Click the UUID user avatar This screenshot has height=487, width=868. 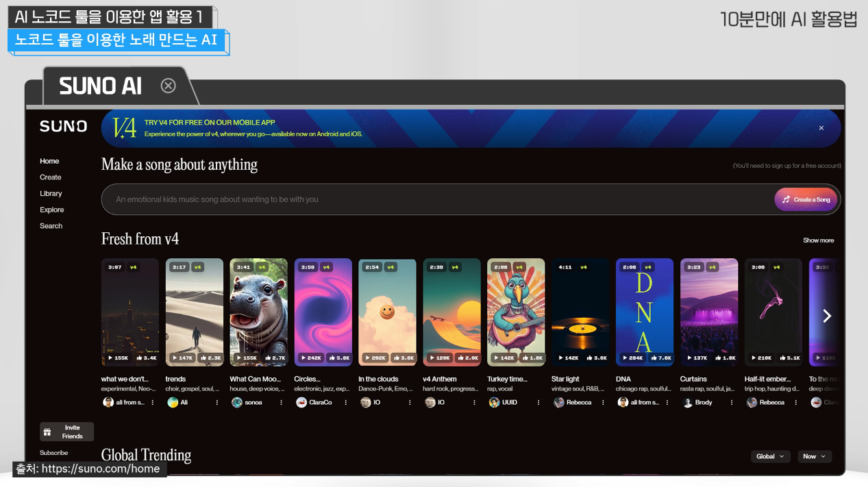[x=495, y=403]
